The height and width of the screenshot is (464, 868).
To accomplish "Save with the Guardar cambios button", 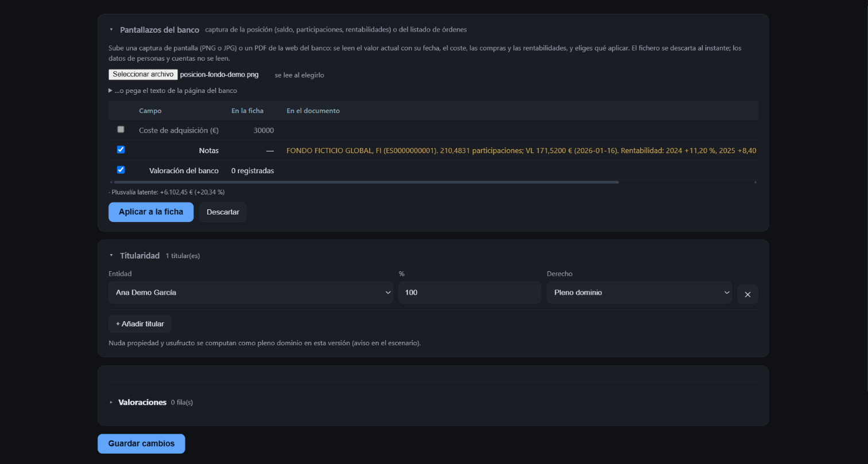I will (x=141, y=444).
